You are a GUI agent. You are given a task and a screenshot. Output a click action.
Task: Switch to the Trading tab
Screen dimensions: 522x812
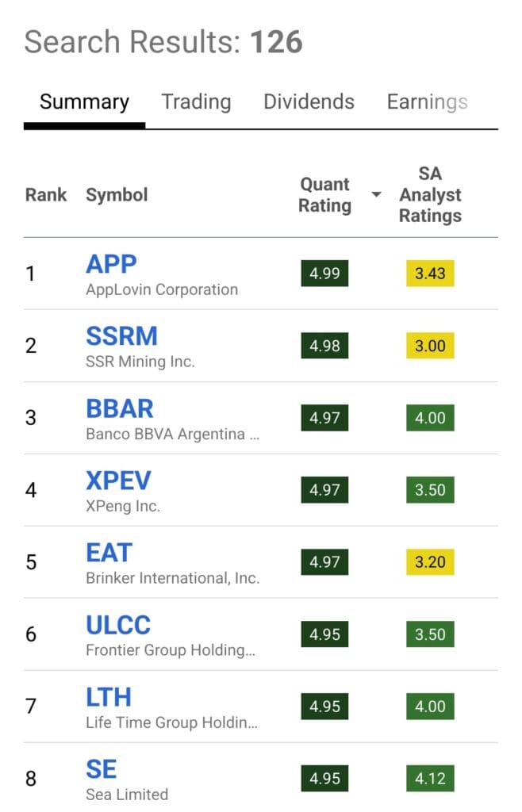pyautogui.click(x=195, y=101)
